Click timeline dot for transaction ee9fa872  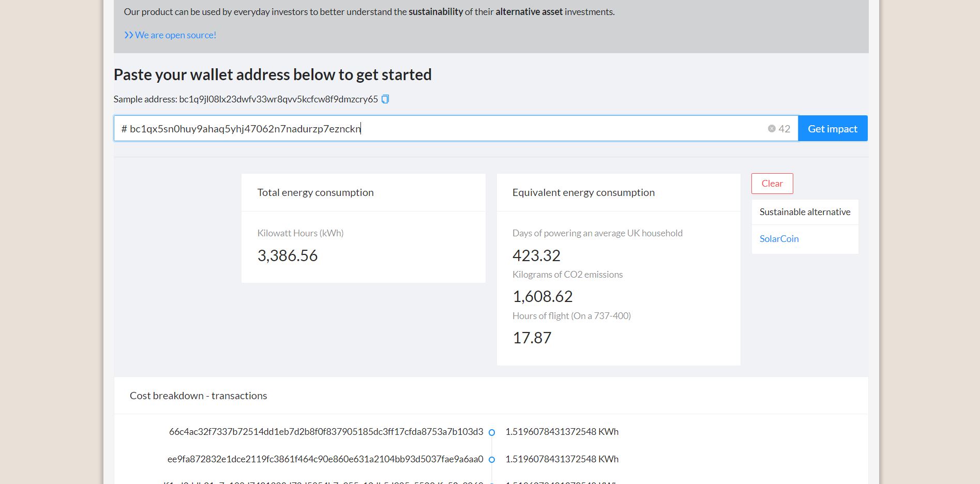[x=492, y=460]
